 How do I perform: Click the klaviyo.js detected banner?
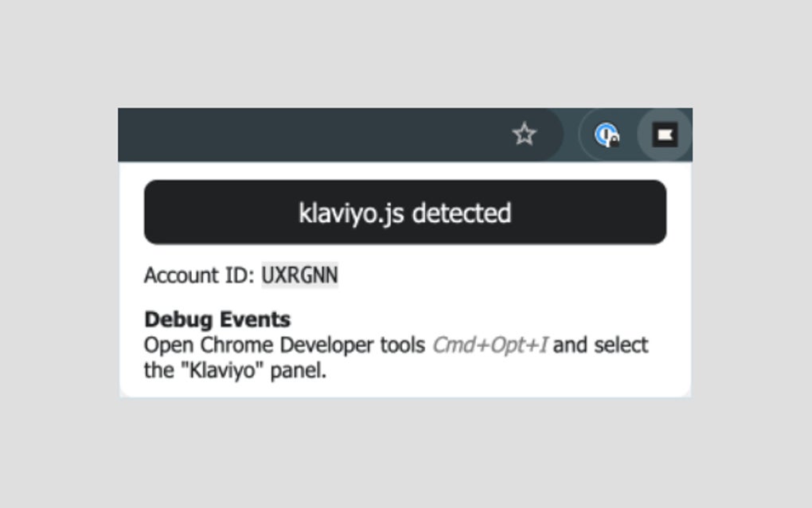tap(404, 212)
